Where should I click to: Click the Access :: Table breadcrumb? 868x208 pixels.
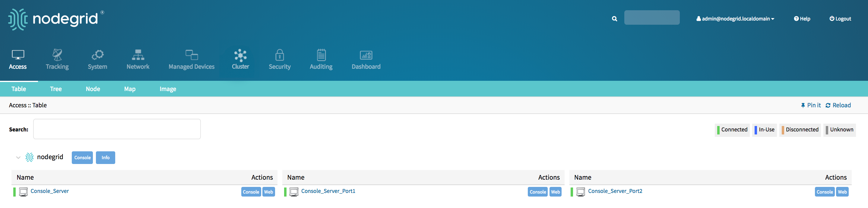(x=28, y=105)
